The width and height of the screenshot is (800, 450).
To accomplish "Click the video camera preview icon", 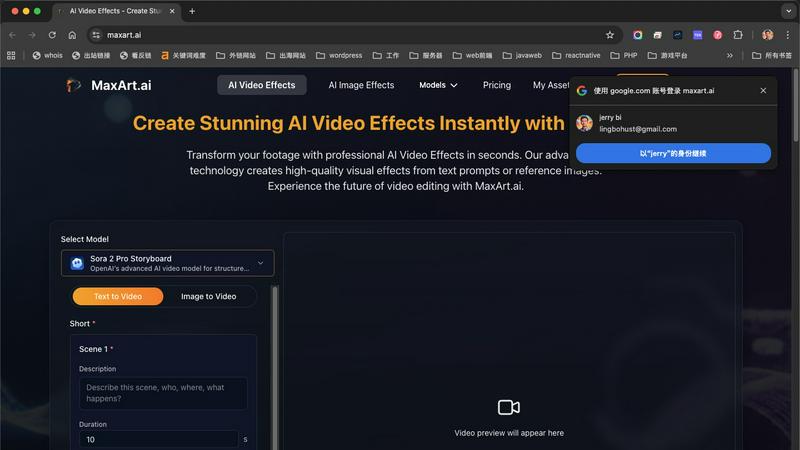I will (509, 407).
